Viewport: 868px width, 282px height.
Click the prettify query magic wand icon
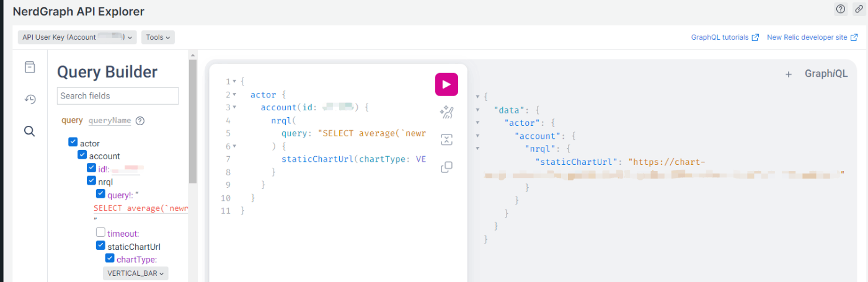pos(446,112)
